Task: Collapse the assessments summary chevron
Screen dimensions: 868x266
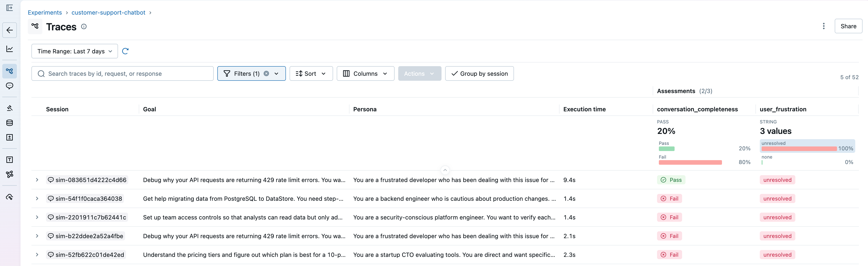Action: [445, 170]
